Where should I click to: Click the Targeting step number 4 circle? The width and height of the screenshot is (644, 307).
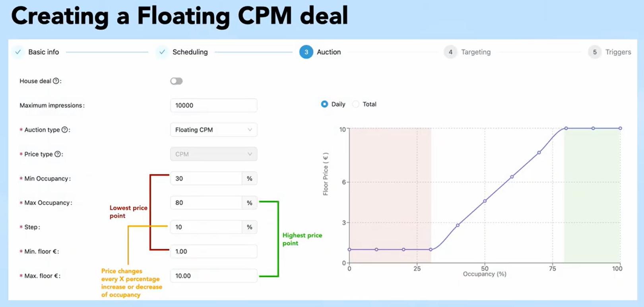[450, 52]
